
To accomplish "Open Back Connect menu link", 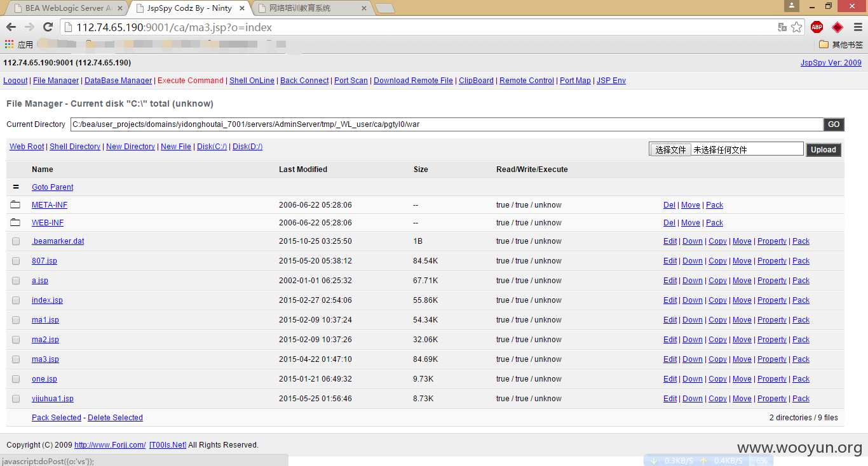I will click(x=304, y=81).
